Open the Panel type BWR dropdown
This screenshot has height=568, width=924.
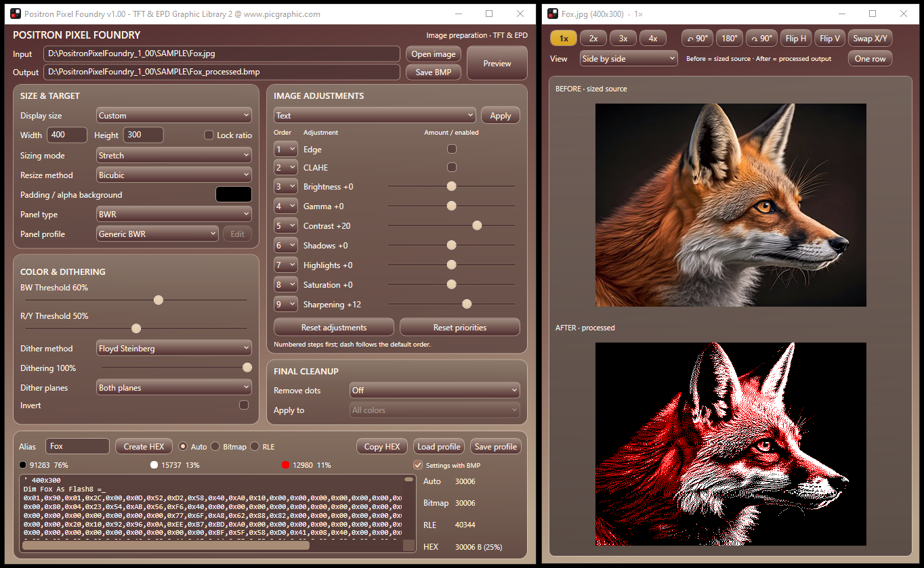(174, 215)
